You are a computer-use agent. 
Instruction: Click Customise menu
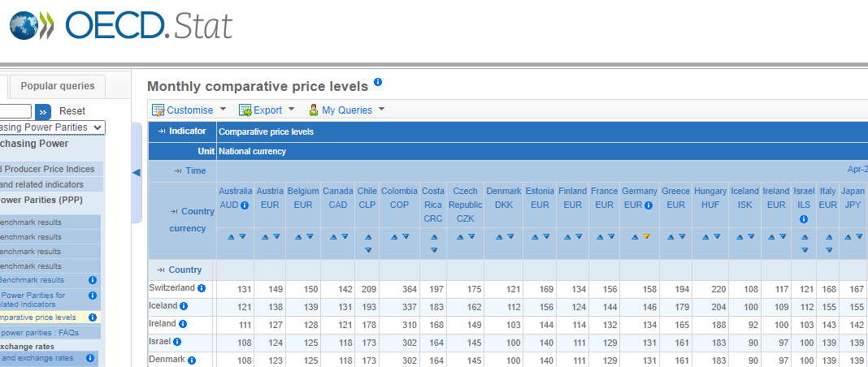coord(190,110)
